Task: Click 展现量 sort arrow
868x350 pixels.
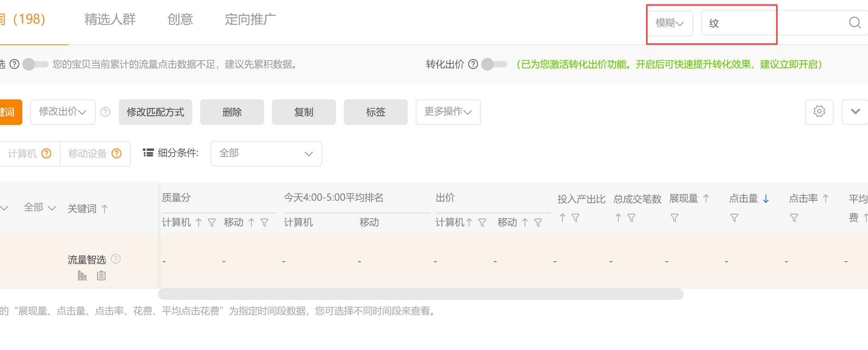Action: 706,198
